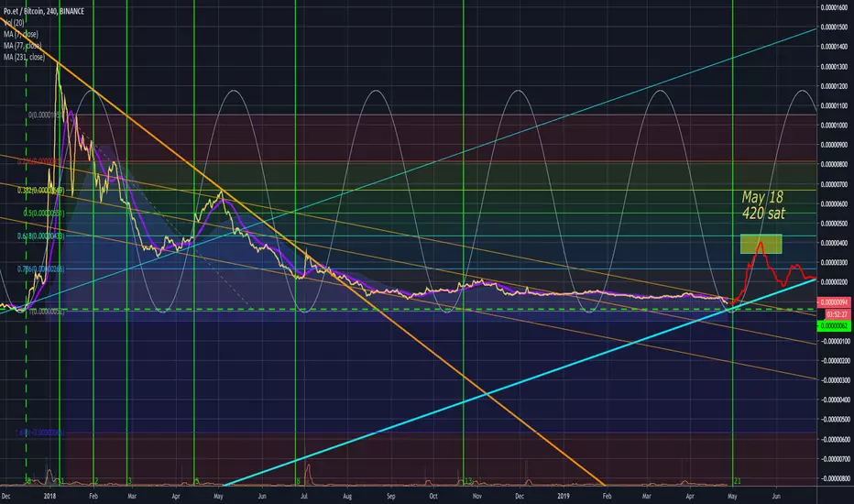Click the -0.00000500 price axis label
Viewport: 854px width, 504px height.
(835, 420)
